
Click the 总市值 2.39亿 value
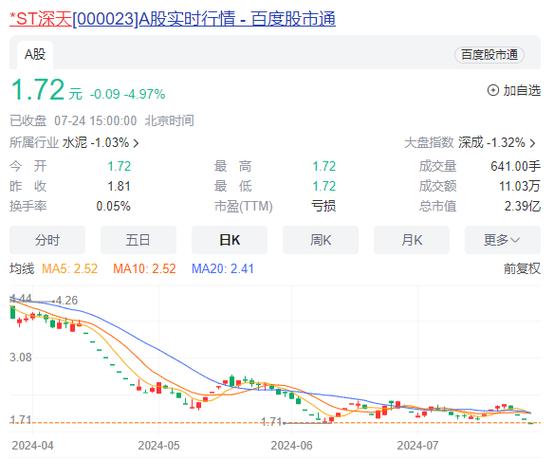click(523, 206)
